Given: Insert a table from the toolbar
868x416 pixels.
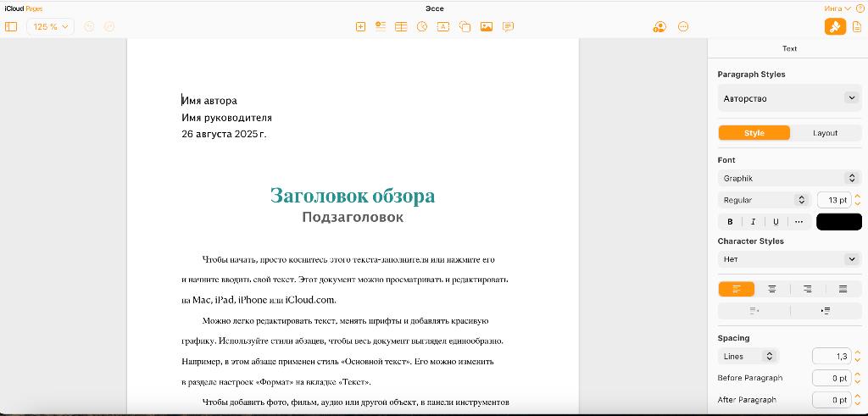Looking at the screenshot, I should point(401,26).
